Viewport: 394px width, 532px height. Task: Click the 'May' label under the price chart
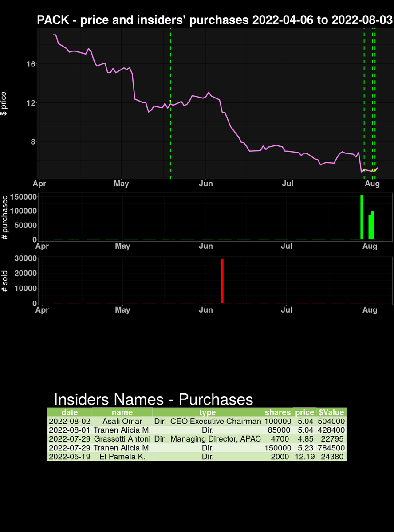[121, 183]
